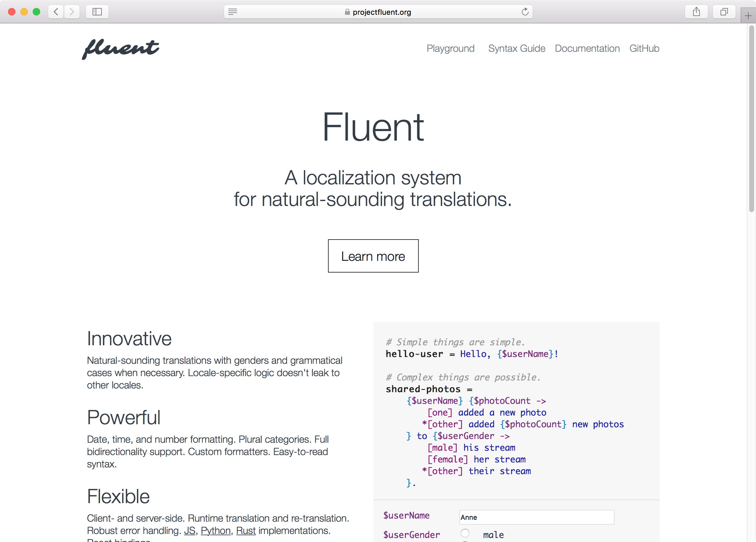Viewport: 756px width, 542px height.
Task: Open the Share menu icon
Action: (x=696, y=12)
